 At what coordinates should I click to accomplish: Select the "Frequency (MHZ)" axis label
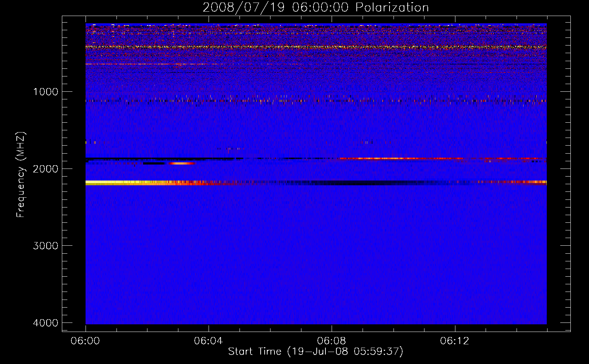coord(21,175)
